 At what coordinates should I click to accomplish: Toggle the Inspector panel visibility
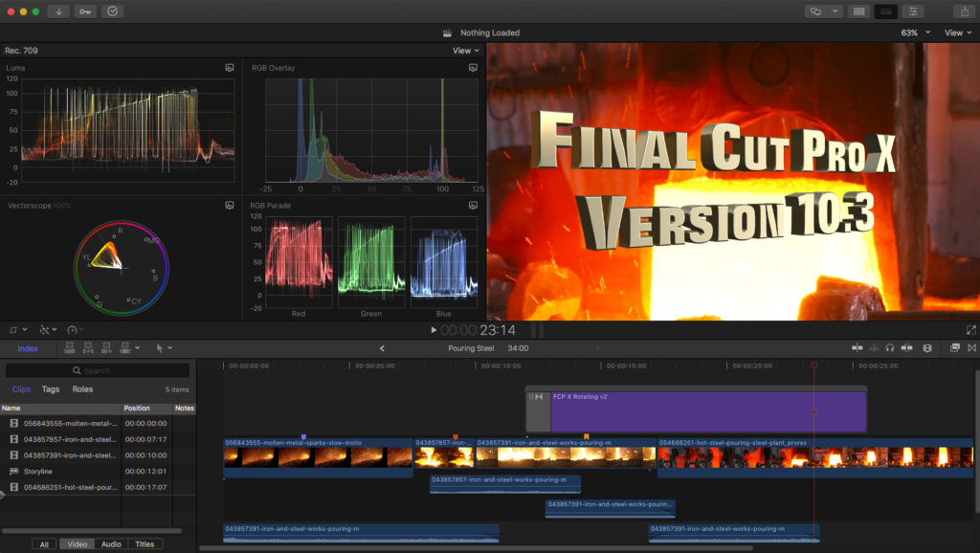point(913,11)
